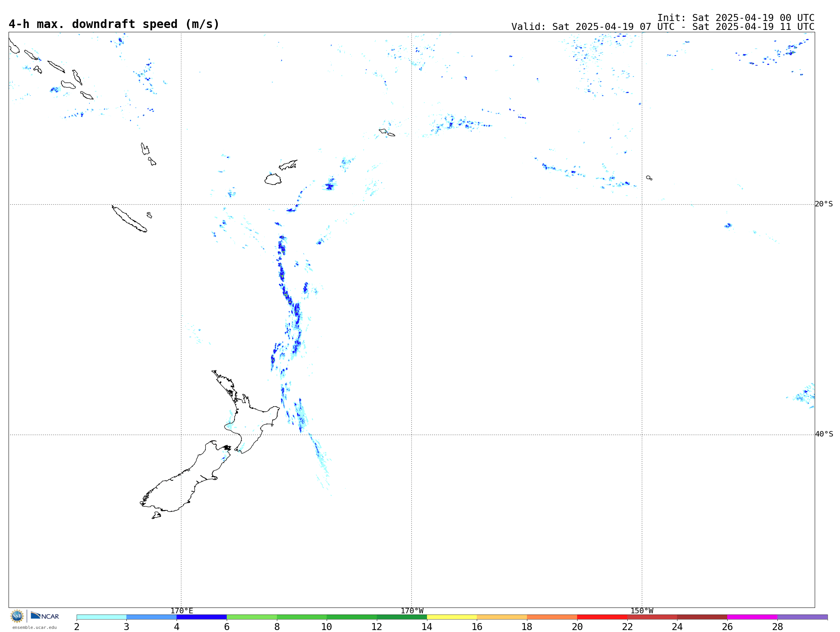The height and width of the screenshot is (632, 840).
Task: Click the 'Valid: Sat 2025-04-19 07 UTC' line
Action: (x=663, y=27)
